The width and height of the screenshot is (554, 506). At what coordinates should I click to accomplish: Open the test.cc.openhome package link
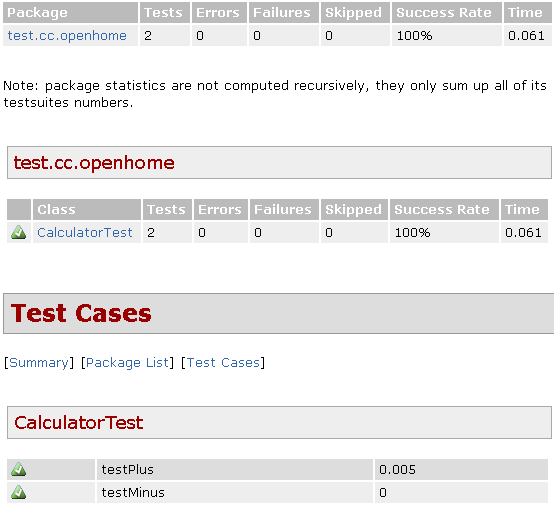tap(67, 35)
